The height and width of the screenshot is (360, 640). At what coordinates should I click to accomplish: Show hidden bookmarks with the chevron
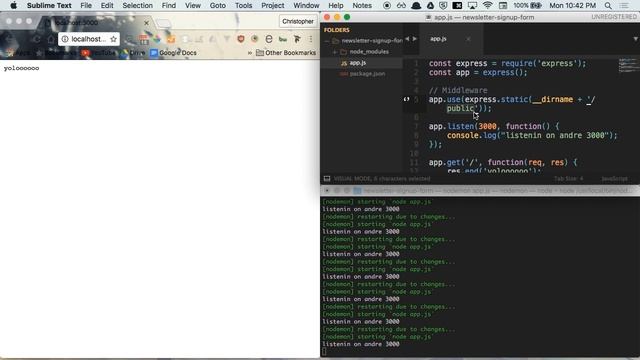(x=249, y=53)
